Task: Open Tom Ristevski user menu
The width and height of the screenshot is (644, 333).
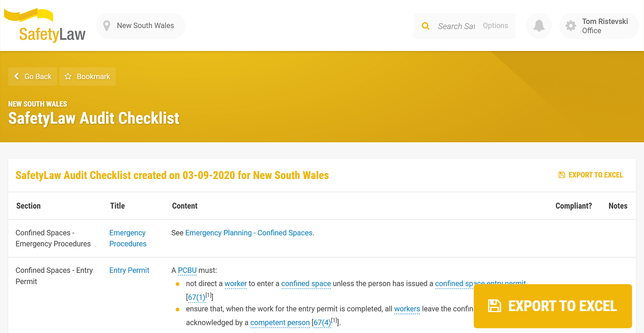Action: coord(599,26)
